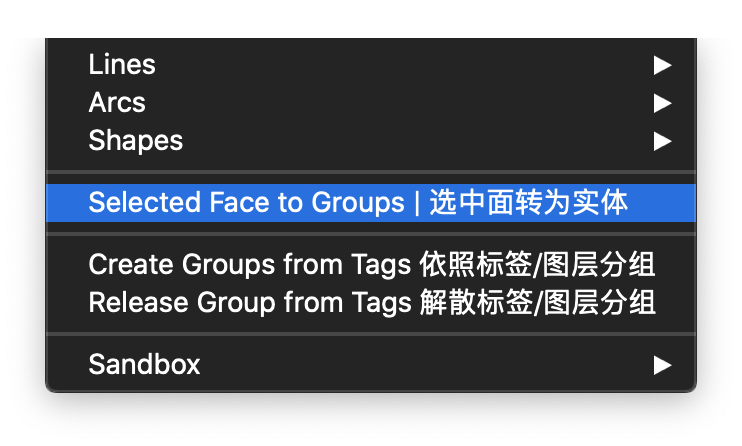Open the Lines submenu

click(x=371, y=65)
